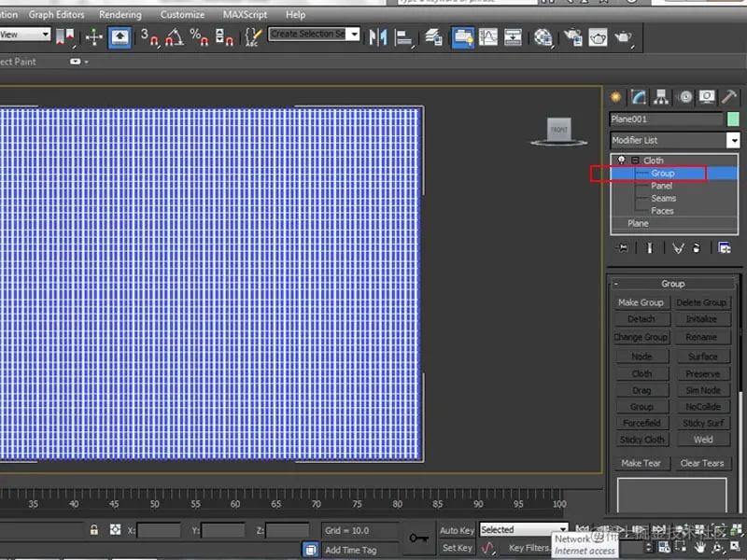
Task: Open the Rendering menu
Action: (120, 15)
